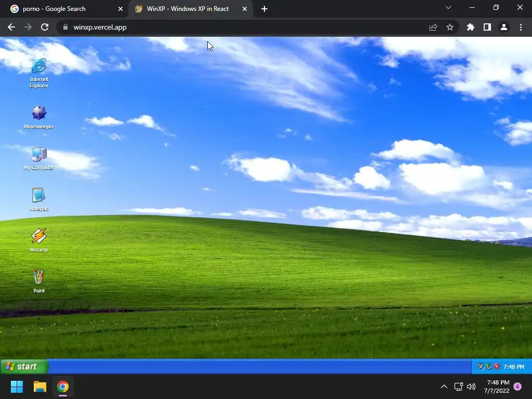Viewport: 532px width, 399px height.
Task: Open a new Chrome tab
Action: point(264,9)
